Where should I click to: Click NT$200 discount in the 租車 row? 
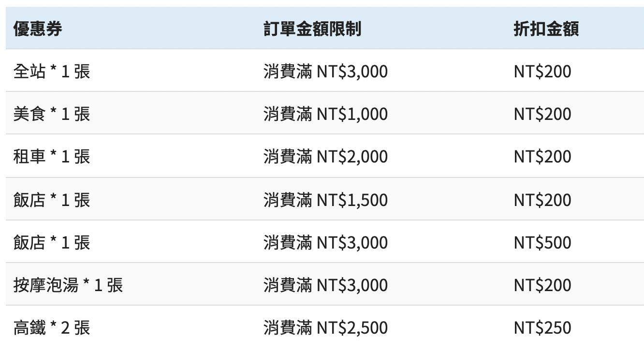point(542,157)
